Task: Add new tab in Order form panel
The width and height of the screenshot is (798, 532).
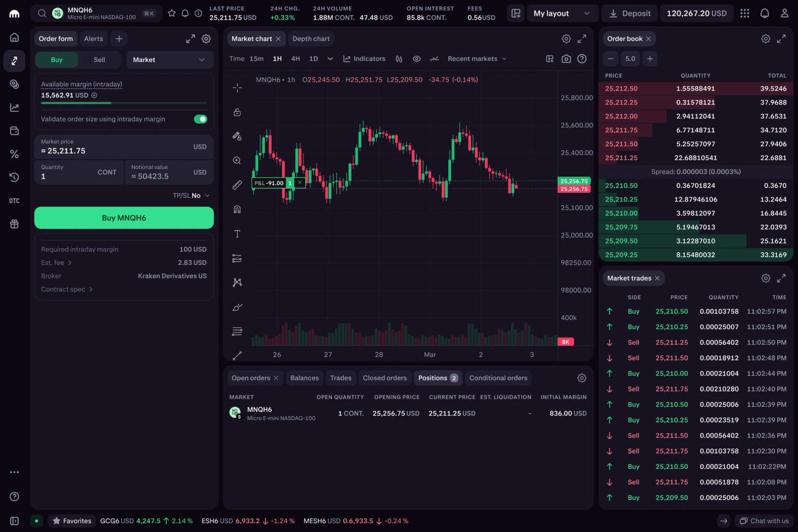Action: click(x=119, y=38)
